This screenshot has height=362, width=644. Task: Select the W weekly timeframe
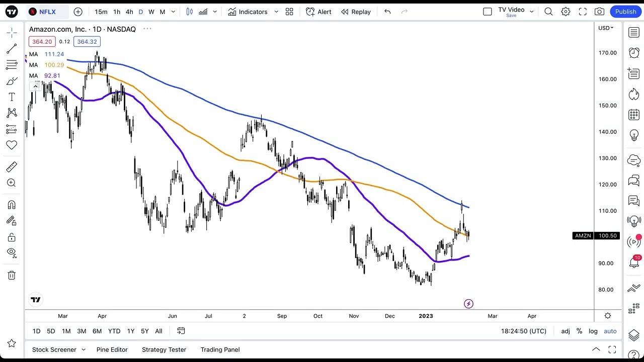coord(151,12)
